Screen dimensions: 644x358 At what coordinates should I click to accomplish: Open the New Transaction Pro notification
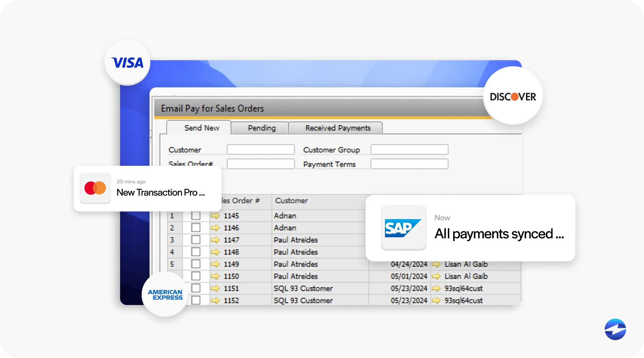click(x=147, y=189)
